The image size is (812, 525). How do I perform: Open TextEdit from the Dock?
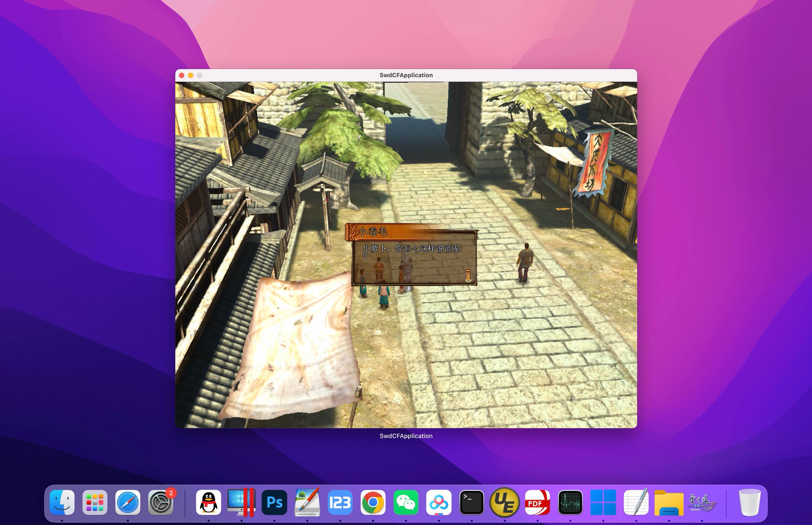pos(636,502)
